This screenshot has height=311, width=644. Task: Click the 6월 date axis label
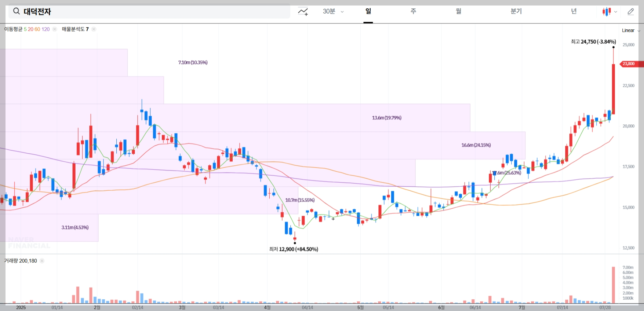[441, 307]
